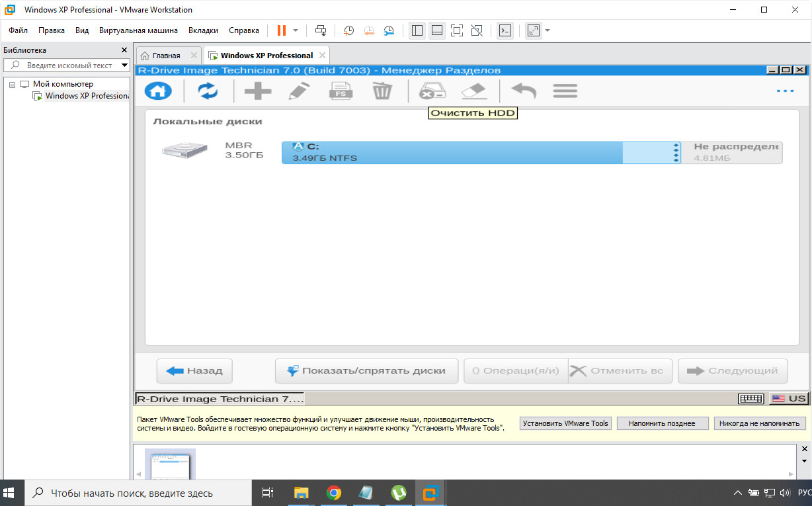812x506 pixels.
Task: Click the format file system FS icon
Action: [x=341, y=91]
